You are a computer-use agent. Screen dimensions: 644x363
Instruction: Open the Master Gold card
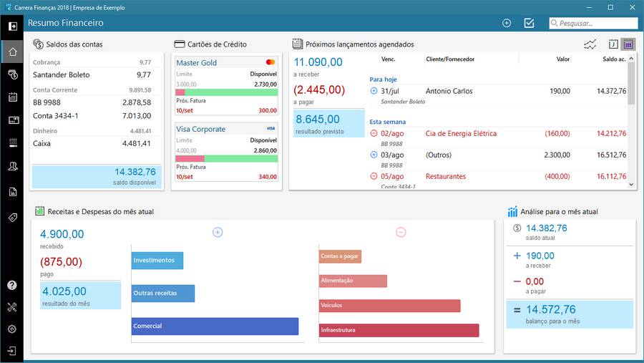click(x=227, y=86)
